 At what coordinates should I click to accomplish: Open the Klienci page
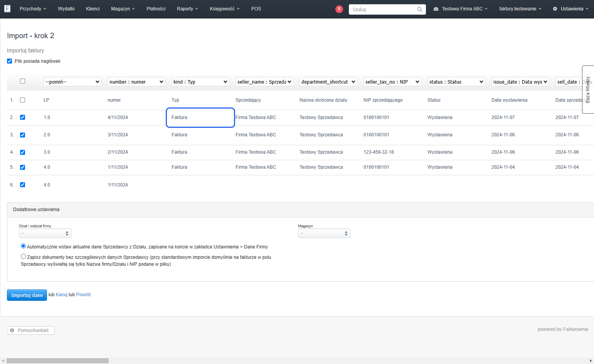[x=93, y=9]
